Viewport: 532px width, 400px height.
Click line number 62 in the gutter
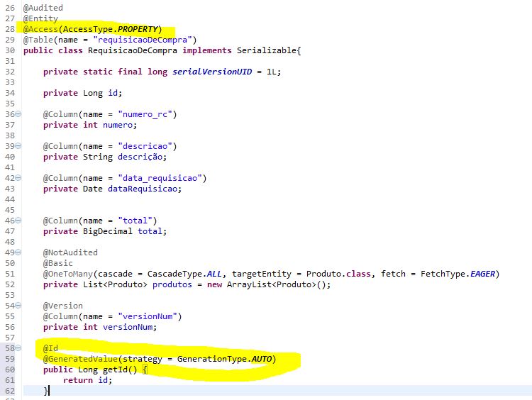(10, 391)
